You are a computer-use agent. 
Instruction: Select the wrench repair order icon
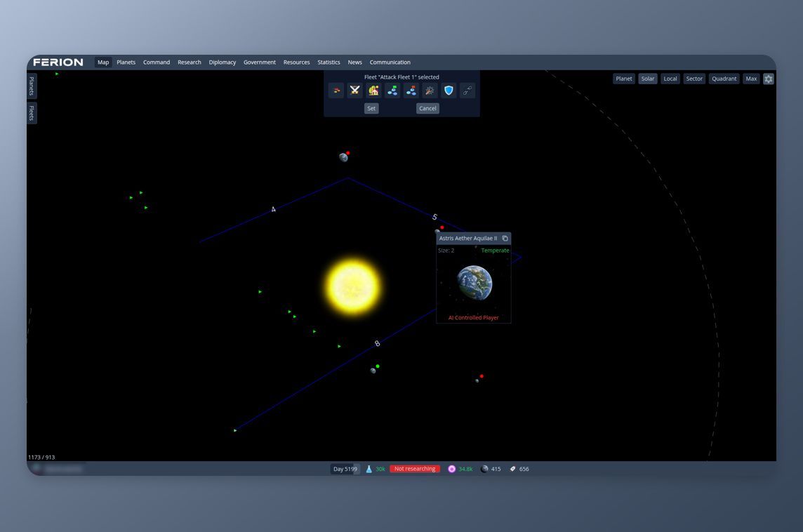point(430,91)
